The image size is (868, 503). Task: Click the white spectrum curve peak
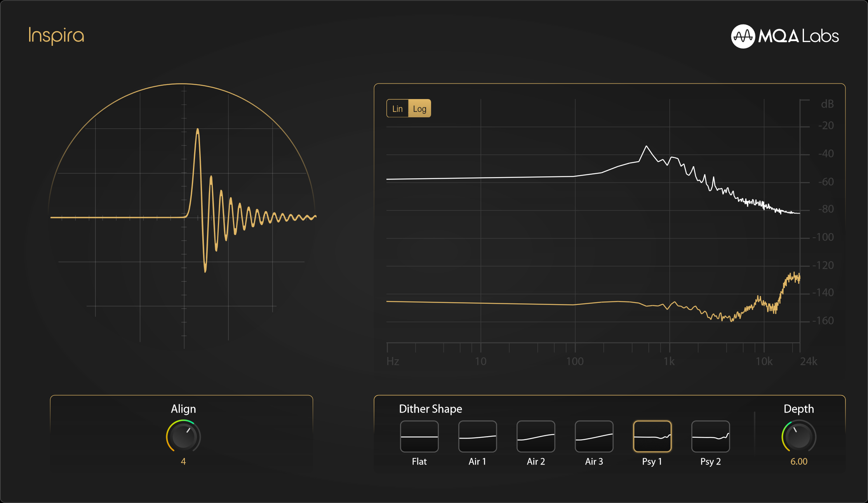point(646,147)
